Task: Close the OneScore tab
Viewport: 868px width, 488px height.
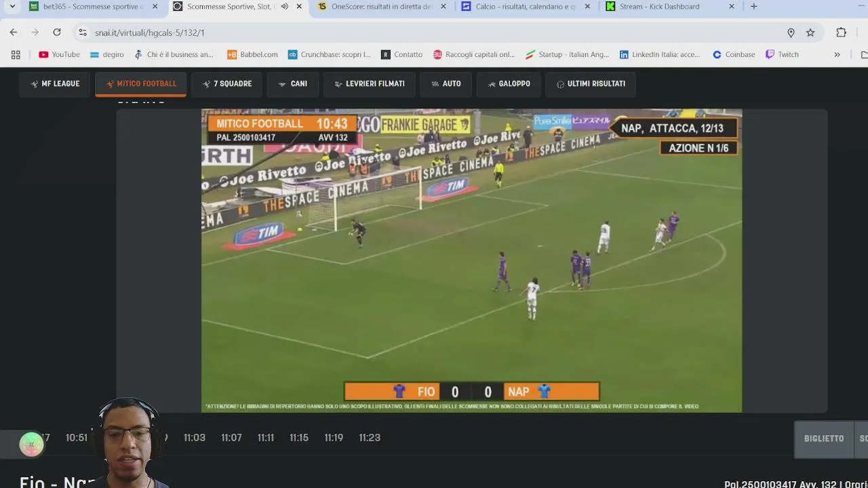Action: pyautogui.click(x=443, y=6)
